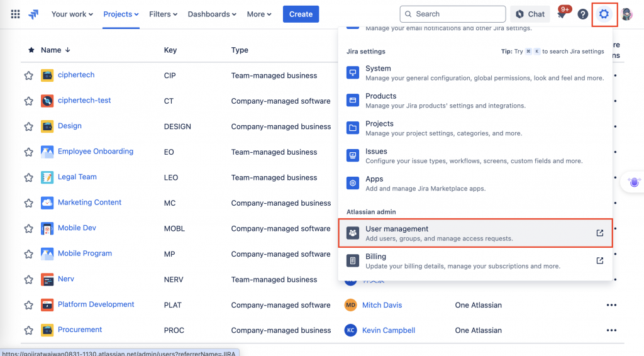
Task: Star the Mobile Dev project
Action: click(x=28, y=228)
